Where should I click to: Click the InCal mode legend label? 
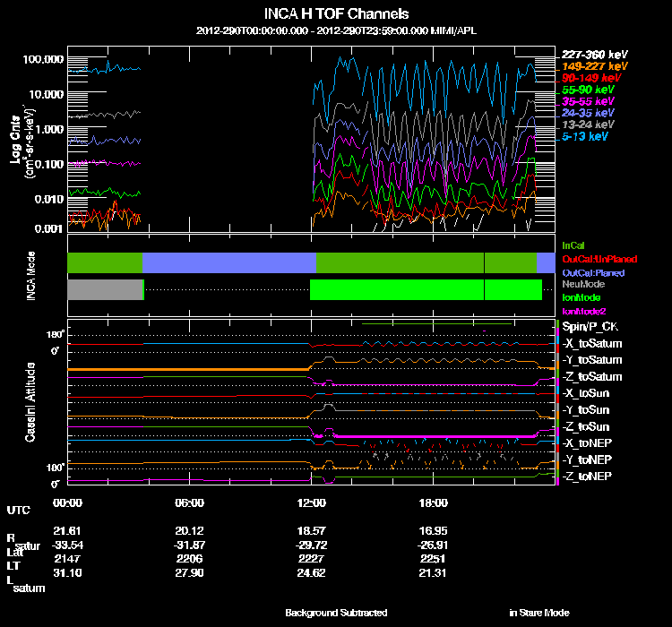click(x=573, y=245)
